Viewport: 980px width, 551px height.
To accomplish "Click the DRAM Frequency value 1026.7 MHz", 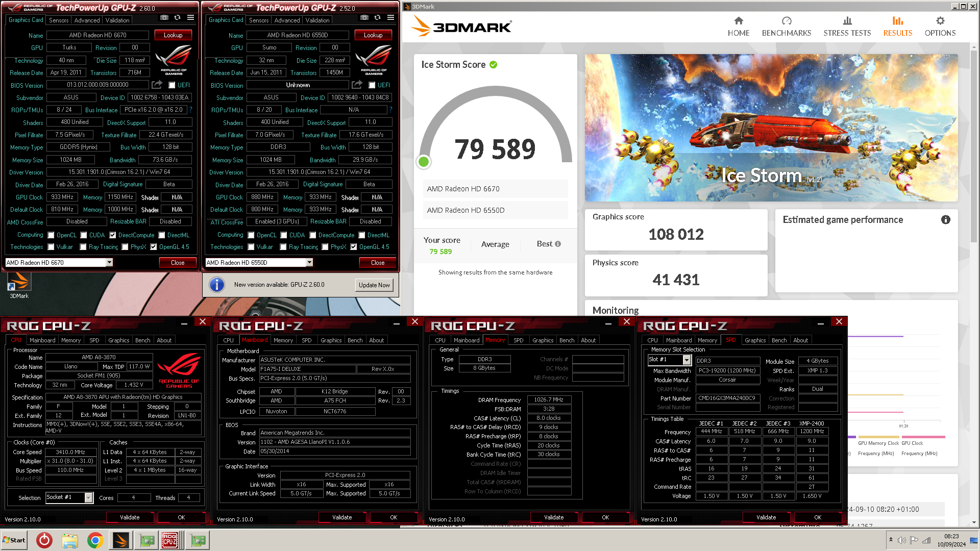I will point(549,399).
